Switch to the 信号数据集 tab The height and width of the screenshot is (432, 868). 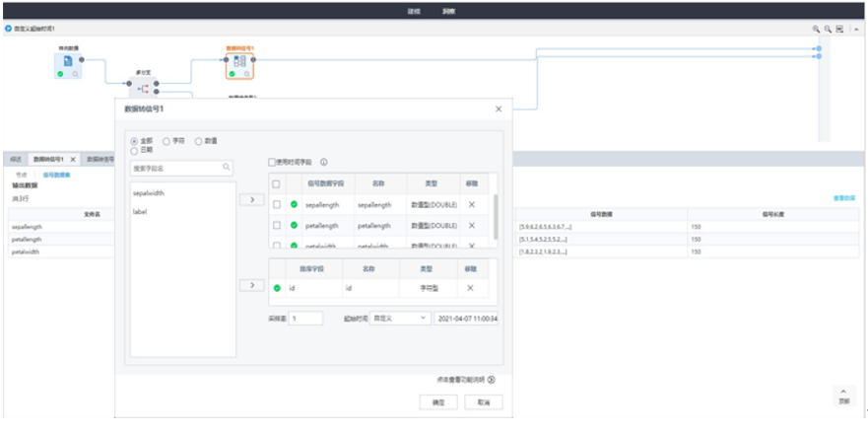(56, 175)
